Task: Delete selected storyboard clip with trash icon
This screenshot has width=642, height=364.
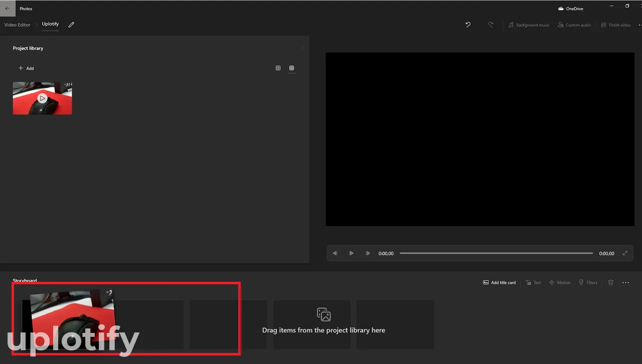Action: pos(610,282)
